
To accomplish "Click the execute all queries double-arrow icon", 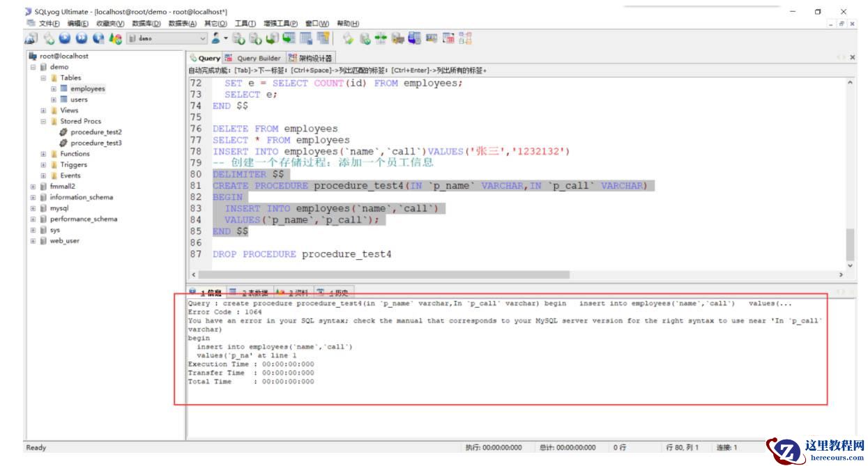I will coord(81,39).
